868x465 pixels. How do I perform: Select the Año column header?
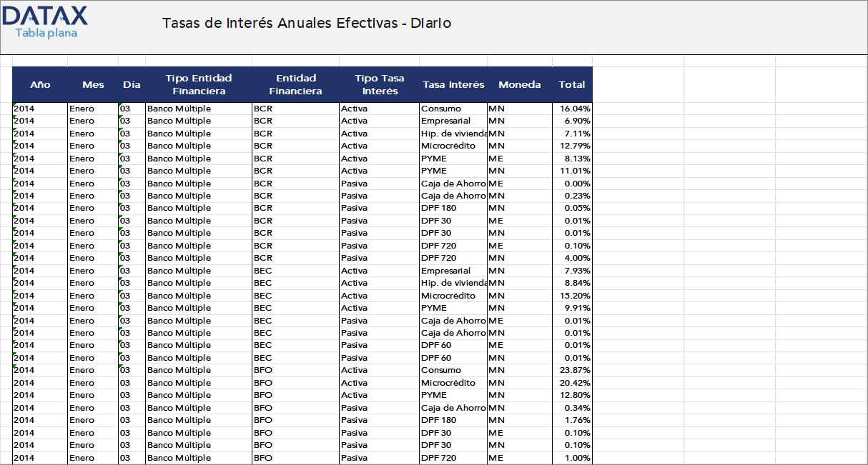click(40, 84)
